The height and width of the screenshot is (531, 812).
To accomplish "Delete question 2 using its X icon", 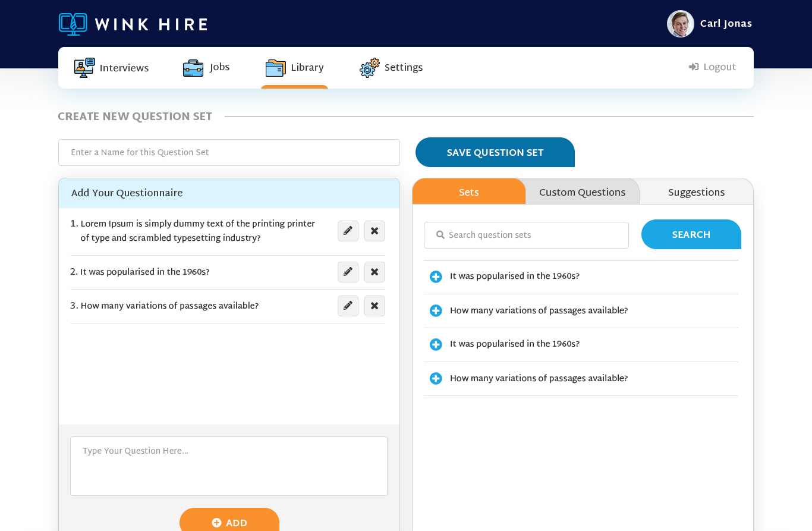I will (374, 272).
